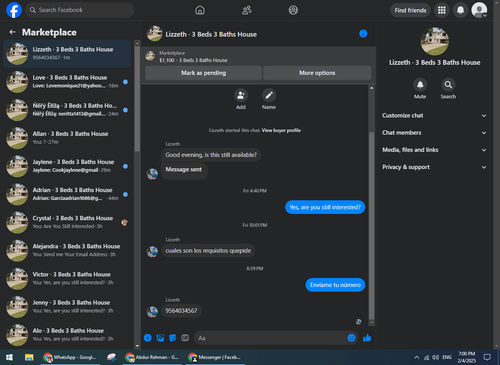Image resolution: width=500 pixels, height=365 pixels.
Task: Open the Alo conversation
Action: pos(68,335)
